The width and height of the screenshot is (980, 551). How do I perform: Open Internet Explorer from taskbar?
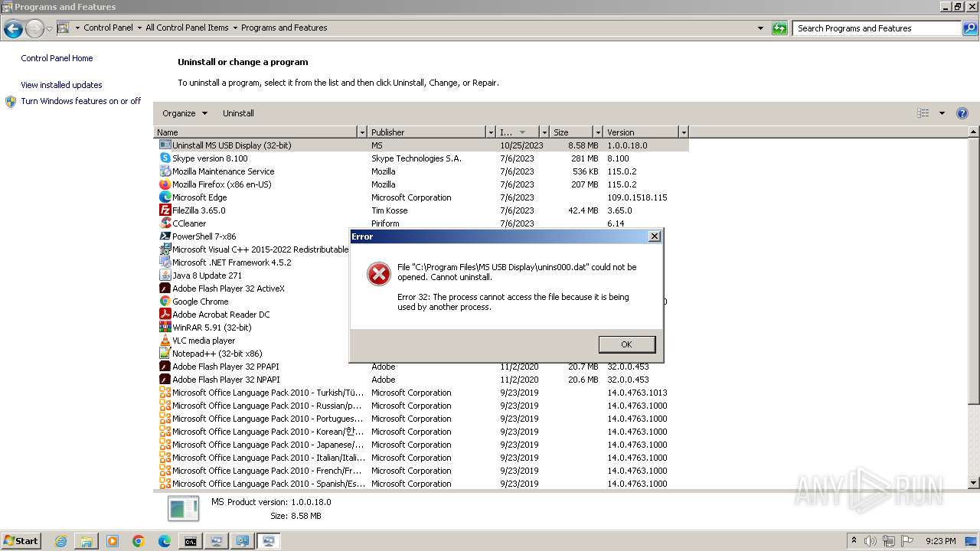click(x=61, y=541)
